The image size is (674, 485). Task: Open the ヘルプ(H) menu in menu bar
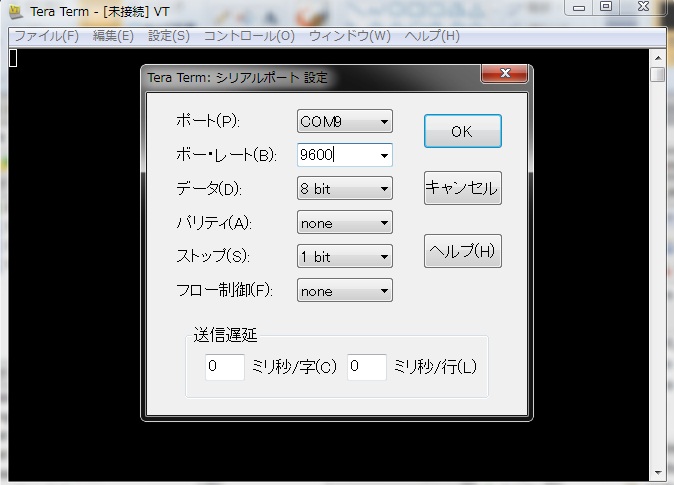(x=432, y=36)
